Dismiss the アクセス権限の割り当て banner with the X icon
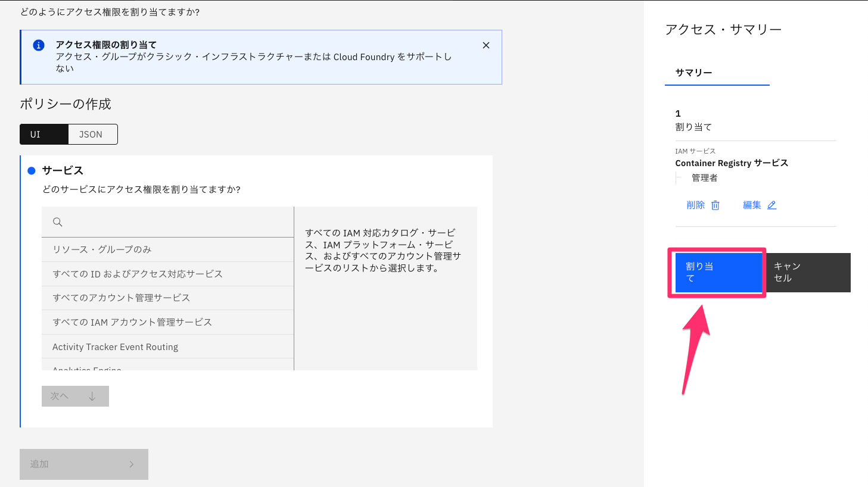 (486, 45)
